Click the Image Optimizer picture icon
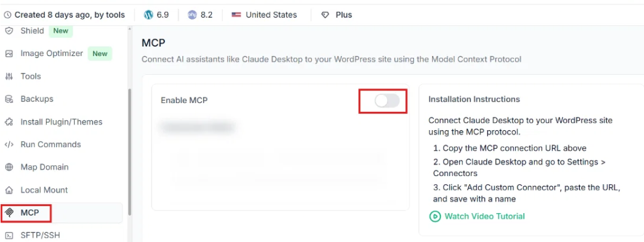This screenshot has height=242, width=644. [9, 53]
